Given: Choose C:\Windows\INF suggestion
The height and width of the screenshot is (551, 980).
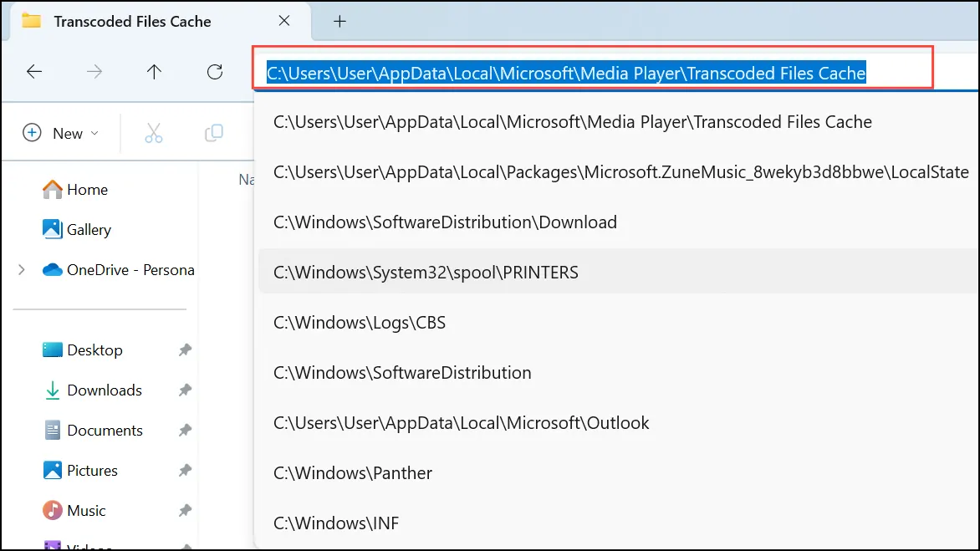Looking at the screenshot, I should [x=617, y=523].
